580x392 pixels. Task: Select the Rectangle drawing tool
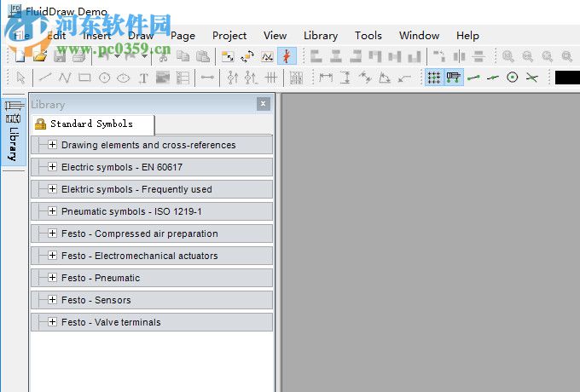point(84,78)
